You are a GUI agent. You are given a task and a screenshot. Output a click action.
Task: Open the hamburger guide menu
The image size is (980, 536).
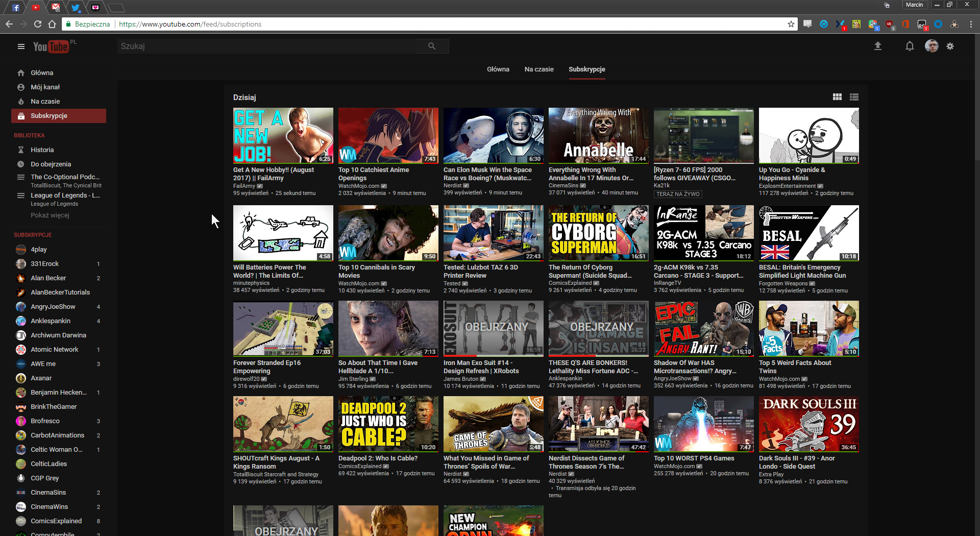pos(21,46)
